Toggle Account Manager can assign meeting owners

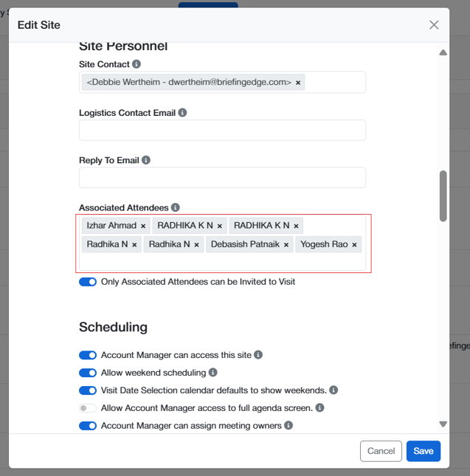(x=88, y=426)
